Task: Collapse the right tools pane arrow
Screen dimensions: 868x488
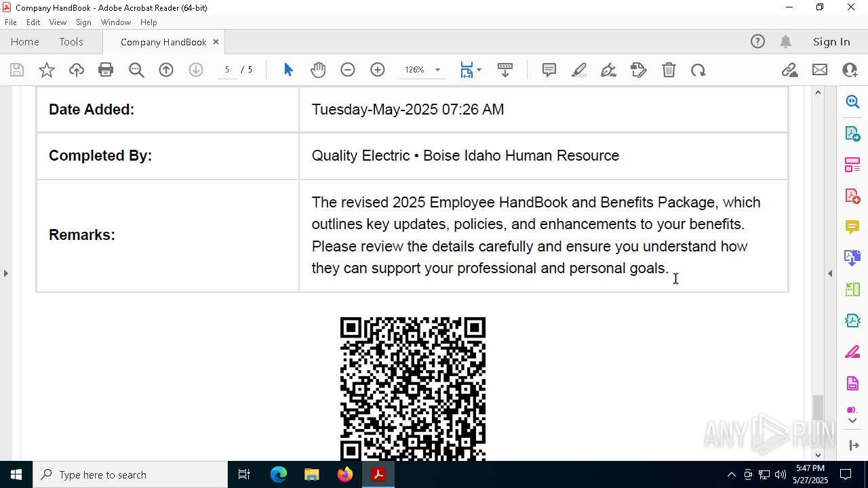Action: tap(830, 274)
